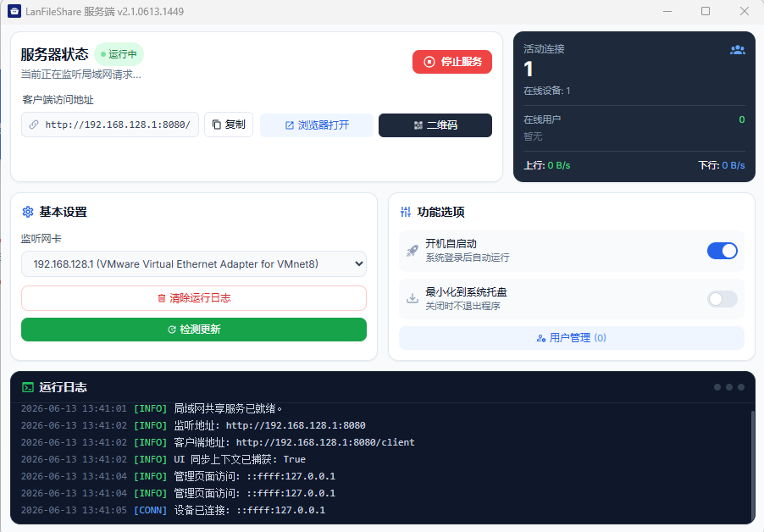Open the 监听网卡 network adapter dropdown
Image resolution: width=764 pixels, height=532 pixels.
coord(194,264)
